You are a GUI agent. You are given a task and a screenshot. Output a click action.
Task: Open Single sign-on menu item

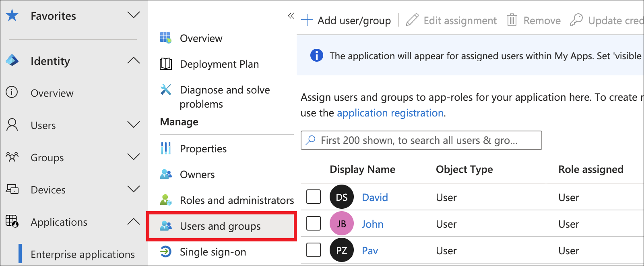(x=213, y=252)
